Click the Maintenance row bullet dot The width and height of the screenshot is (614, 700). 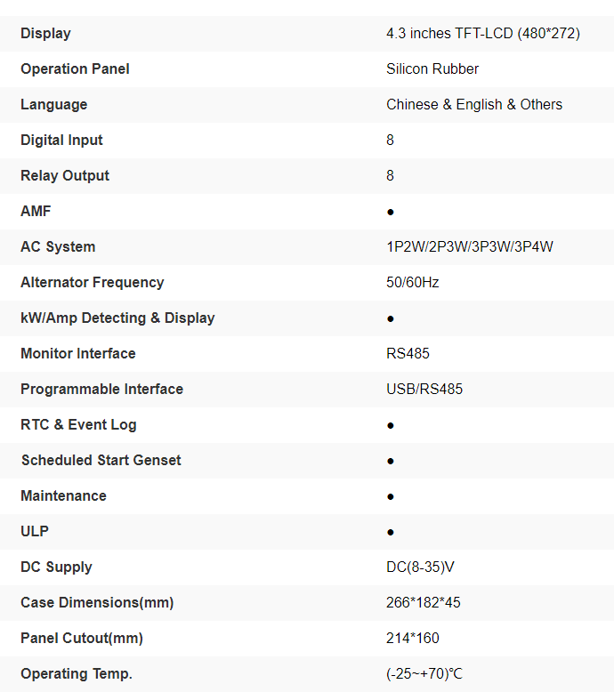391,497
